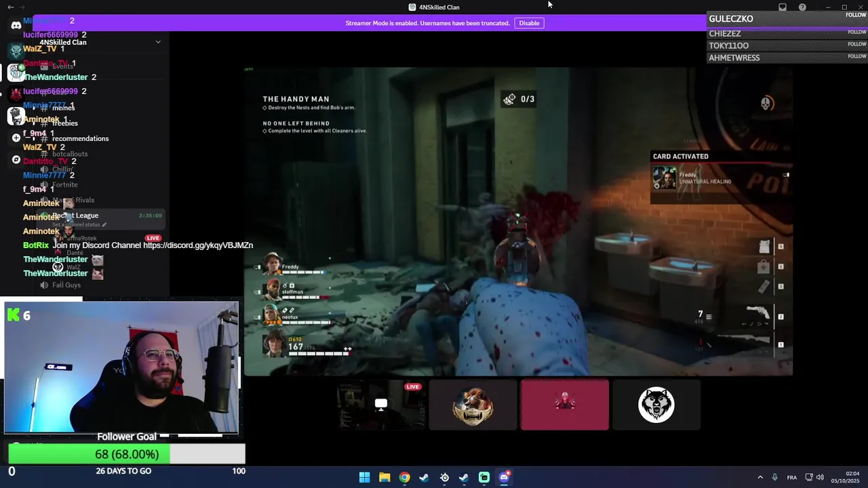Go back with the Discord back arrow
Image resolution: width=868 pixels, height=488 pixels.
pos(10,7)
